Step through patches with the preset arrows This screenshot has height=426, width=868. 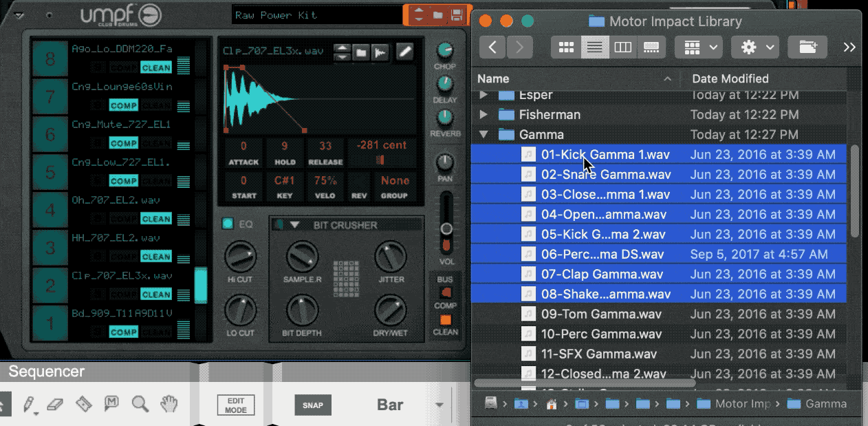point(419,14)
